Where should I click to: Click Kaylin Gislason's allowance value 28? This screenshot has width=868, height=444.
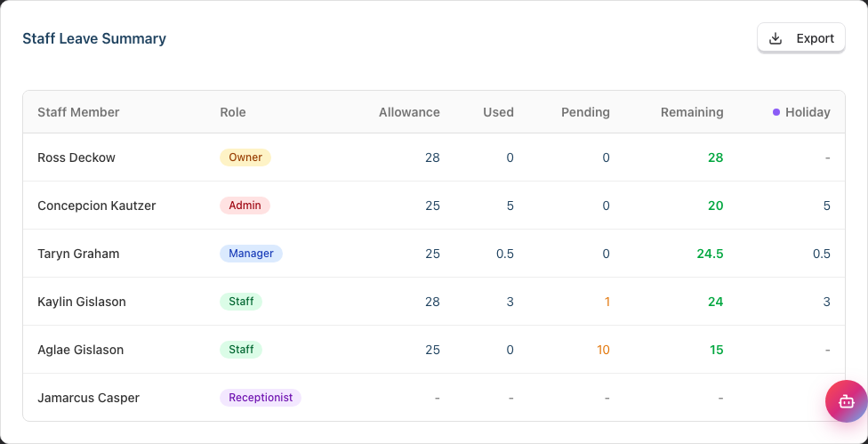pyautogui.click(x=432, y=303)
